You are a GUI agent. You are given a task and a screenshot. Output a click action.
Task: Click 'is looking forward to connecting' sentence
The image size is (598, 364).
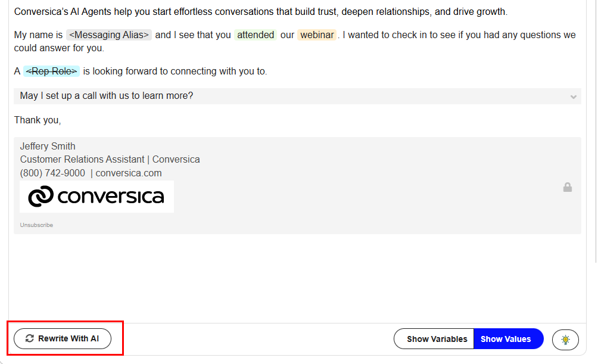click(x=175, y=71)
